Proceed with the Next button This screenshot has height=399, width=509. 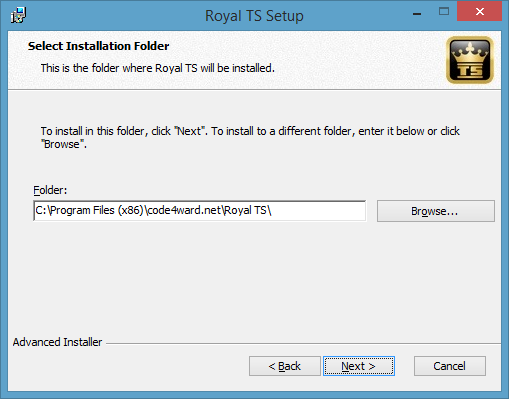click(x=359, y=366)
